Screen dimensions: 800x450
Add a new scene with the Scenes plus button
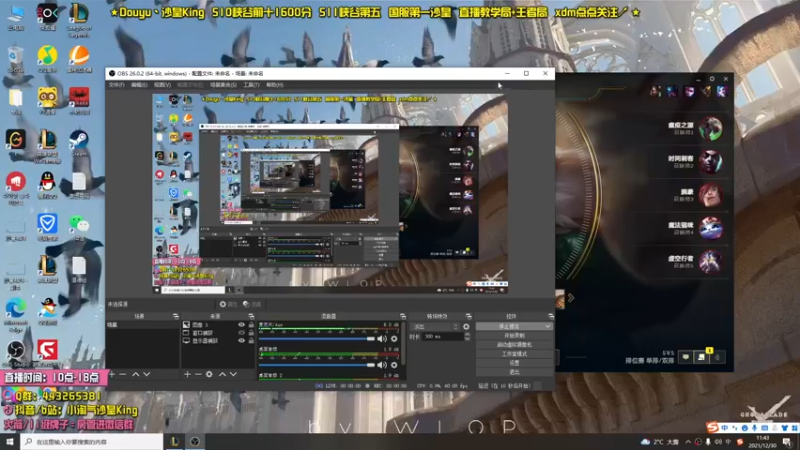pyautogui.click(x=112, y=374)
